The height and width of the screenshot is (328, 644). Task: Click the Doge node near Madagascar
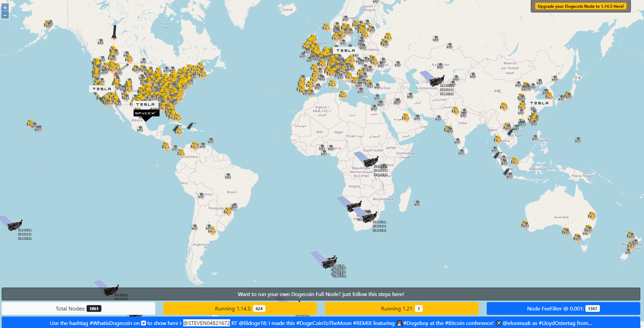(x=417, y=203)
